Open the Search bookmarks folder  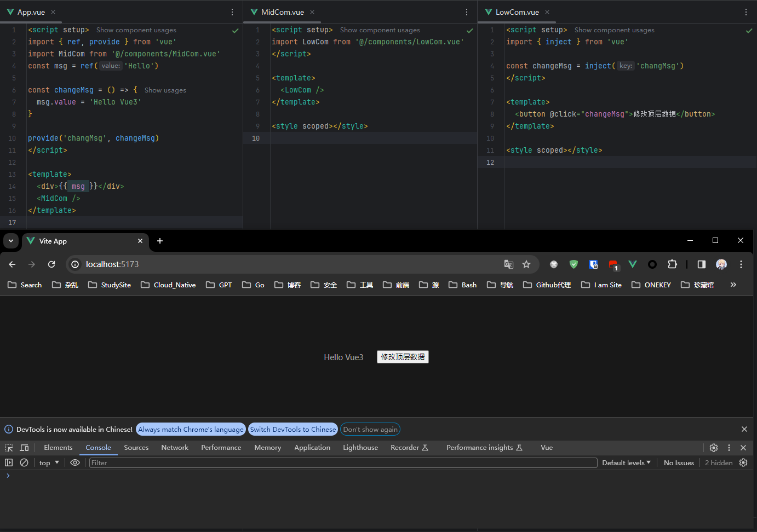25,285
